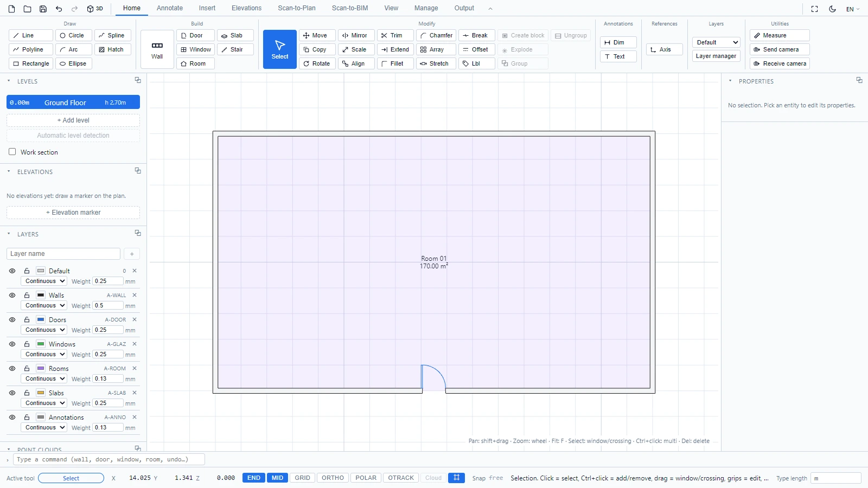Viewport: 868px width, 488px height.
Task: Switch to 3D view
Action: tap(95, 9)
